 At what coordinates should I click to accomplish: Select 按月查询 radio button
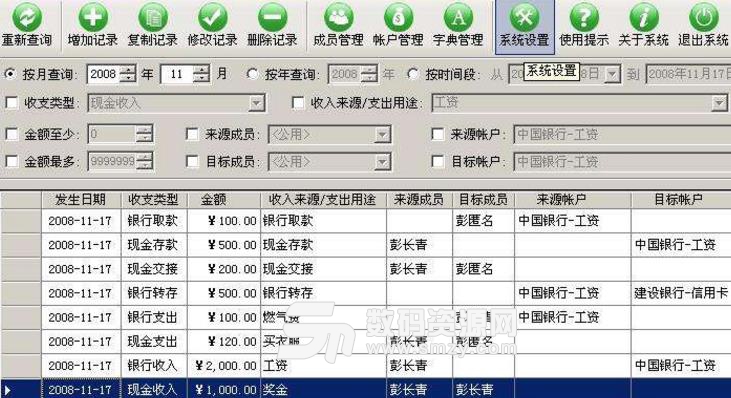point(10,74)
